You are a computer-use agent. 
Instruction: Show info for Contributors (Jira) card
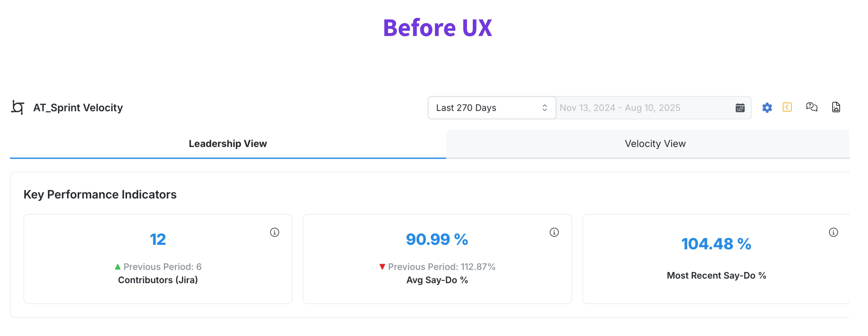pyautogui.click(x=275, y=232)
